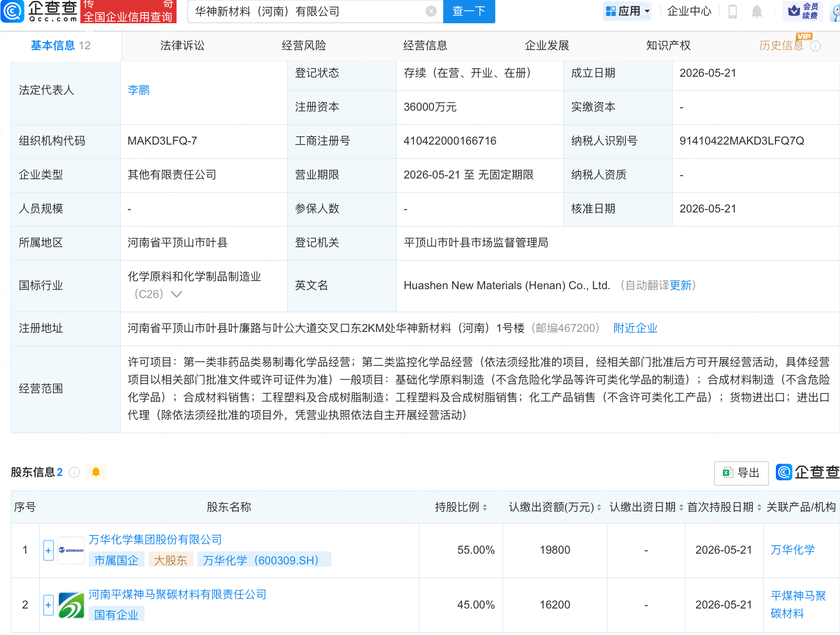Open related 平煤神马聚碳材料 link
Image resolution: width=840 pixels, height=635 pixels.
(798, 605)
